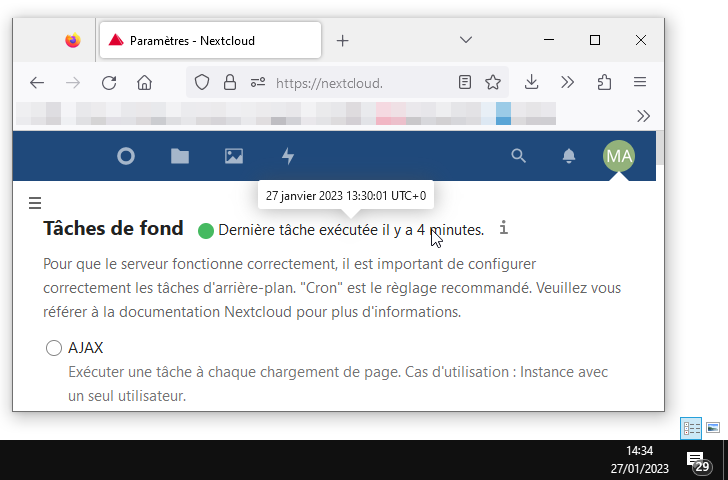Open a new browser tab

(342, 41)
